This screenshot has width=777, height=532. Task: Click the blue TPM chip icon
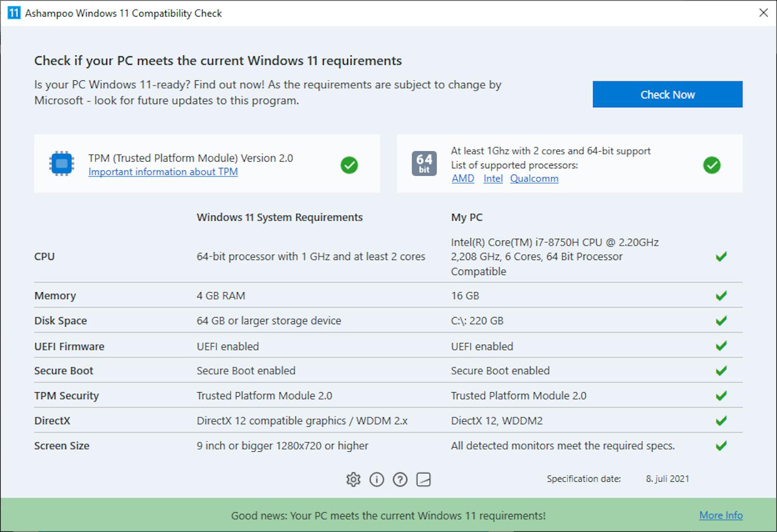(x=61, y=163)
